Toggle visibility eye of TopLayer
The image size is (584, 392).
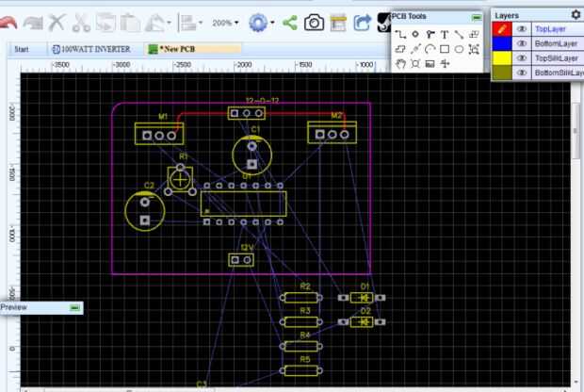pos(522,28)
